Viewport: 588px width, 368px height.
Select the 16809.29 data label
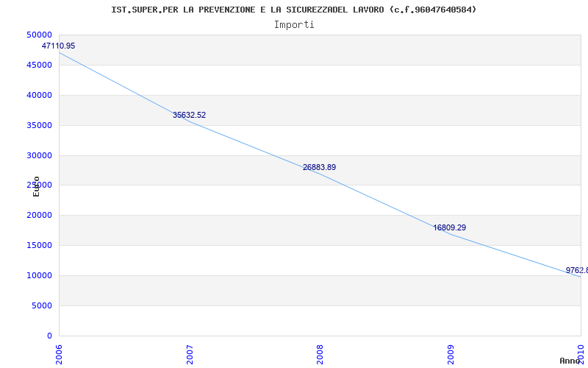[x=449, y=227]
